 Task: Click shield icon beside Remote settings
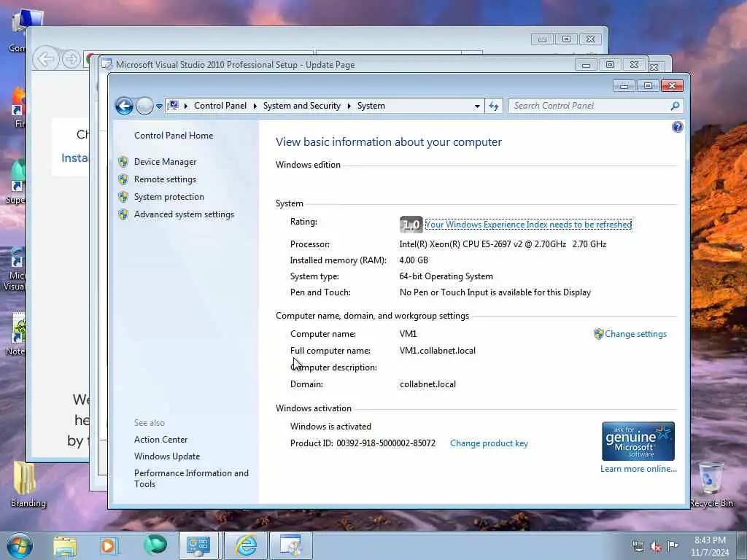tap(123, 179)
